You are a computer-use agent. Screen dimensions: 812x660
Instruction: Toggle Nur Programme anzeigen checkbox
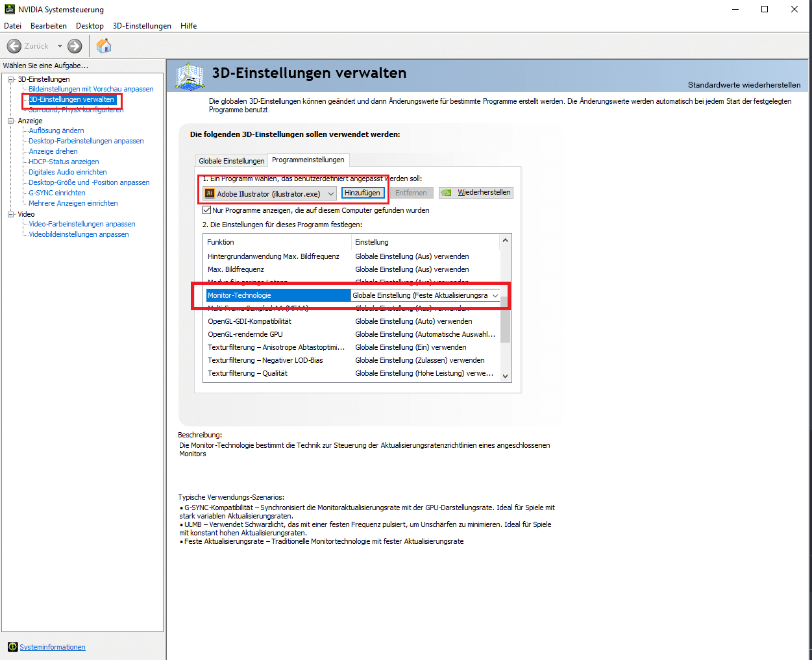[207, 210]
